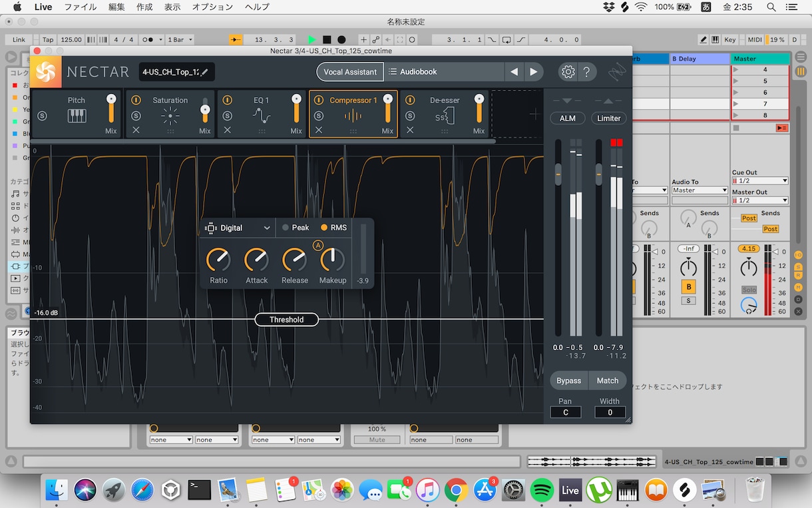Open the 1 Bar quantization dropdown

(x=179, y=40)
